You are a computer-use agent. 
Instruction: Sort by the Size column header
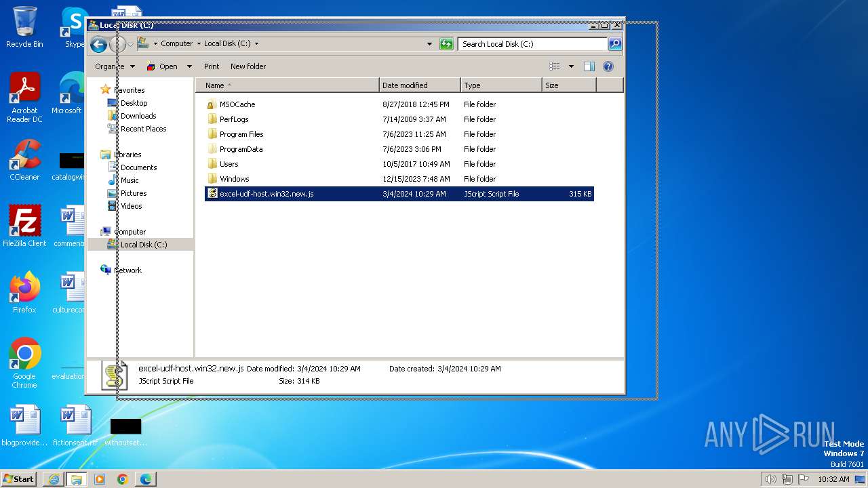pos(570,85)
